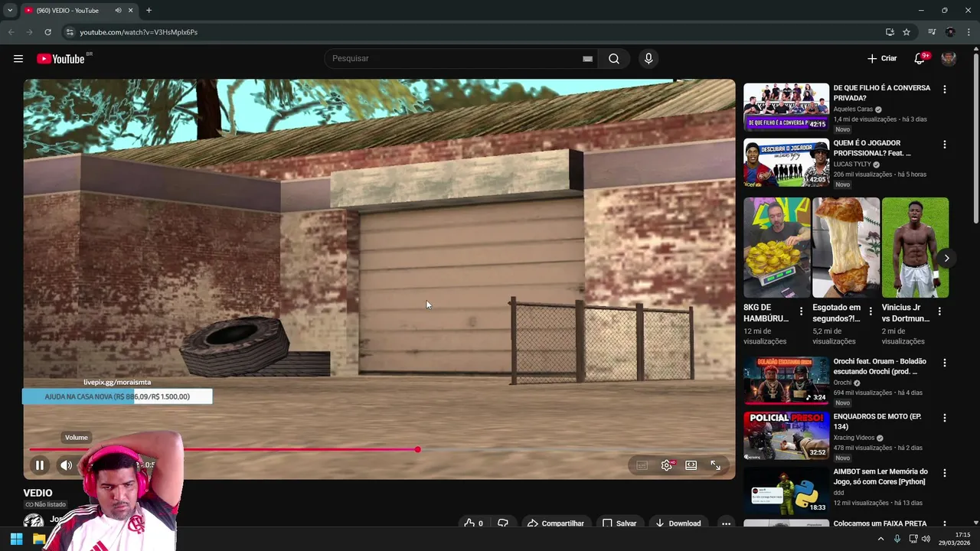980x551 pixels.
Task: Click the youtube.com address bar URL
Action: tap(139, 32)
